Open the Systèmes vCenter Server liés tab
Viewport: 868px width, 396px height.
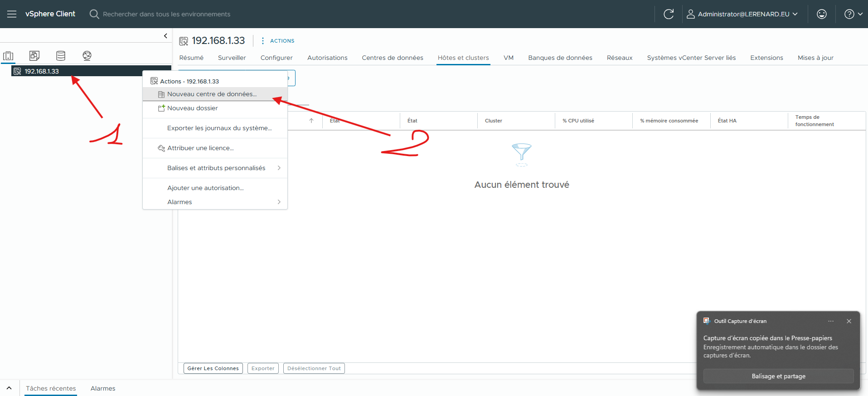(x=691, y=58)
